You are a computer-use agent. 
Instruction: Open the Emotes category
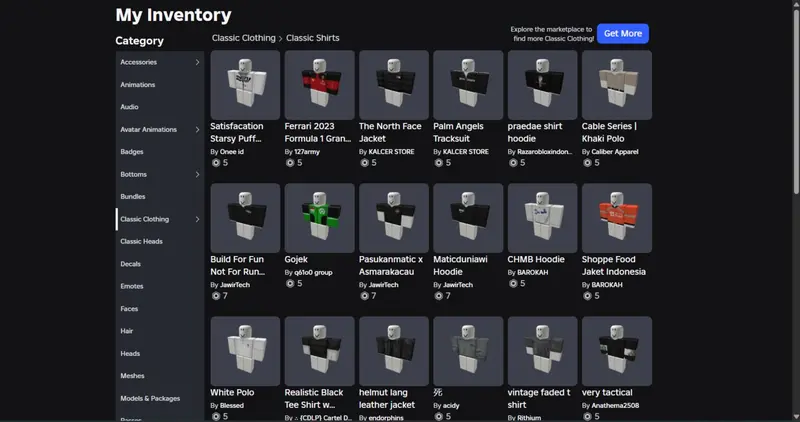coord(132,286)
